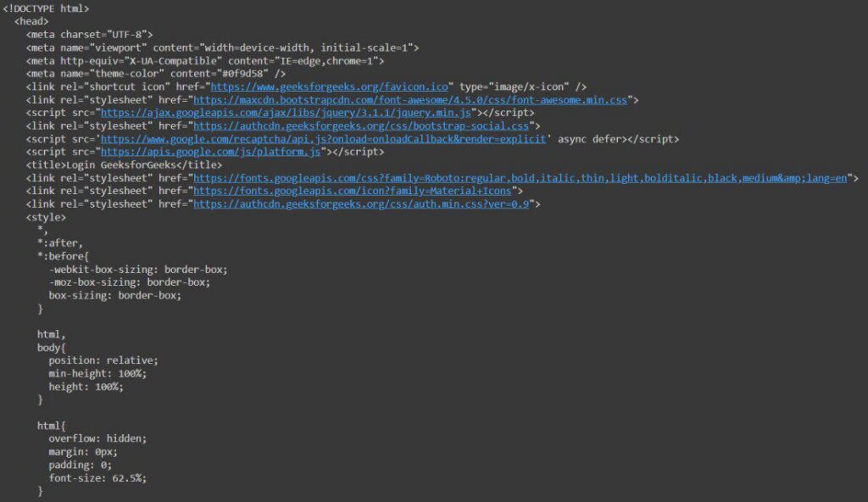The height and width of the screenshot is (502, 868).
Task: Follow the platform.js script source link
Action: point(212,151)
